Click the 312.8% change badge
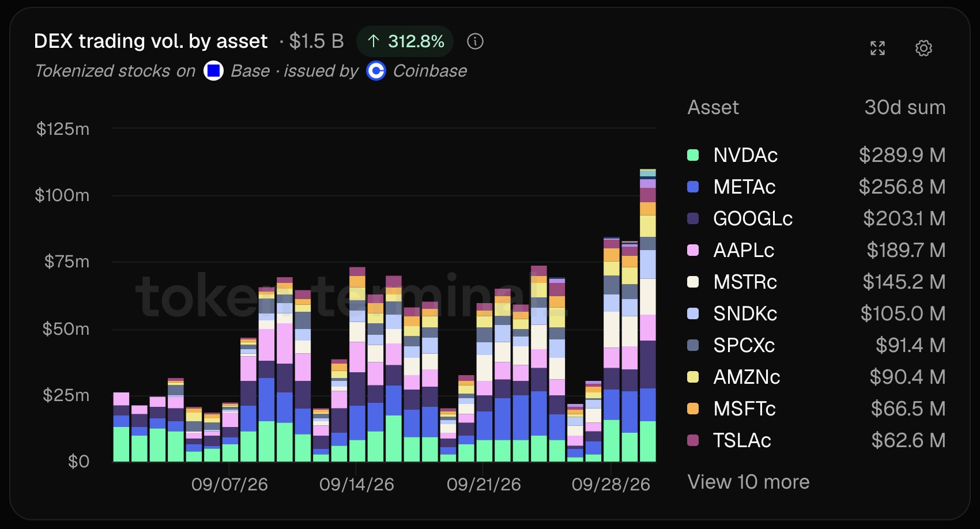The image size is (980, 529). coord(405,41)
